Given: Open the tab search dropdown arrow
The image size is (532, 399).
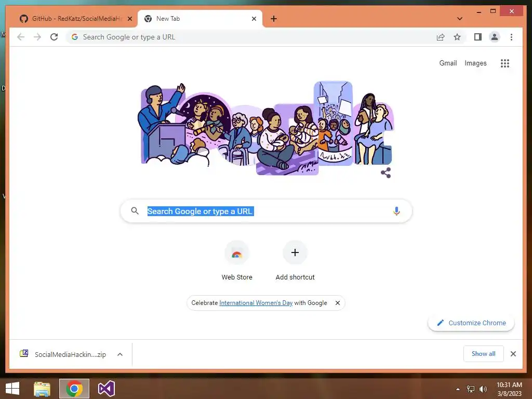Looking at the screenshot, I should point(460,19).
